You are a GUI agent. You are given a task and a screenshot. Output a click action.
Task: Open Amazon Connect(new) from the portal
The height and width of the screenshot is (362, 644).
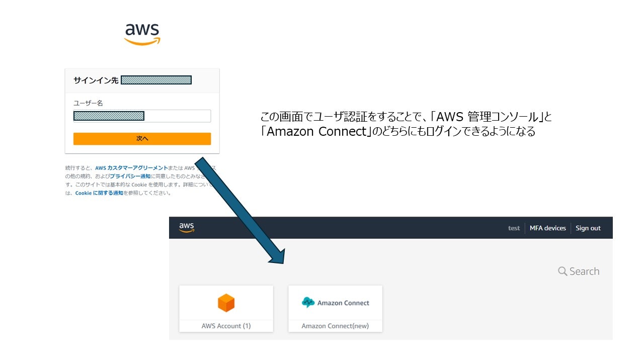tap(335, 326)
